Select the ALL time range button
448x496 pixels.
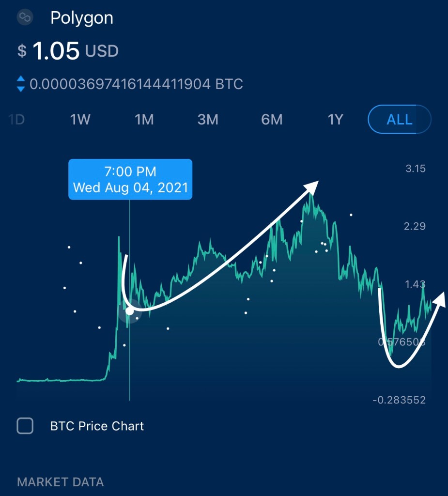[400, 119]
